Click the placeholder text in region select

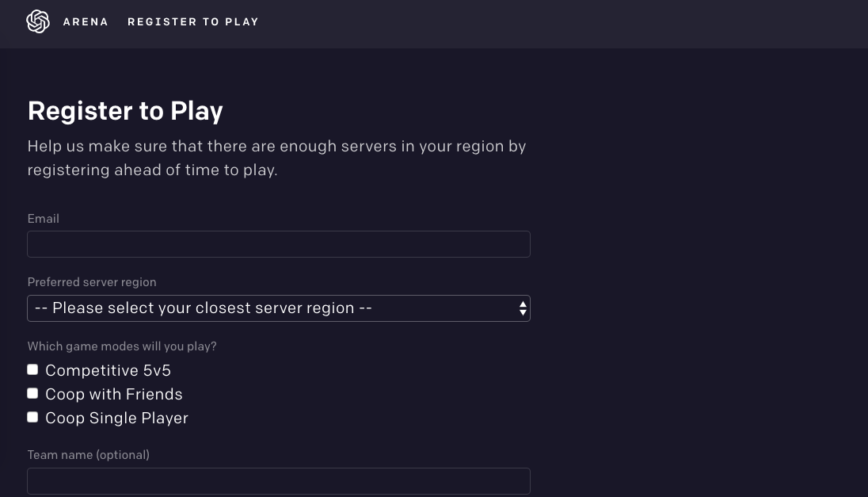204,308
